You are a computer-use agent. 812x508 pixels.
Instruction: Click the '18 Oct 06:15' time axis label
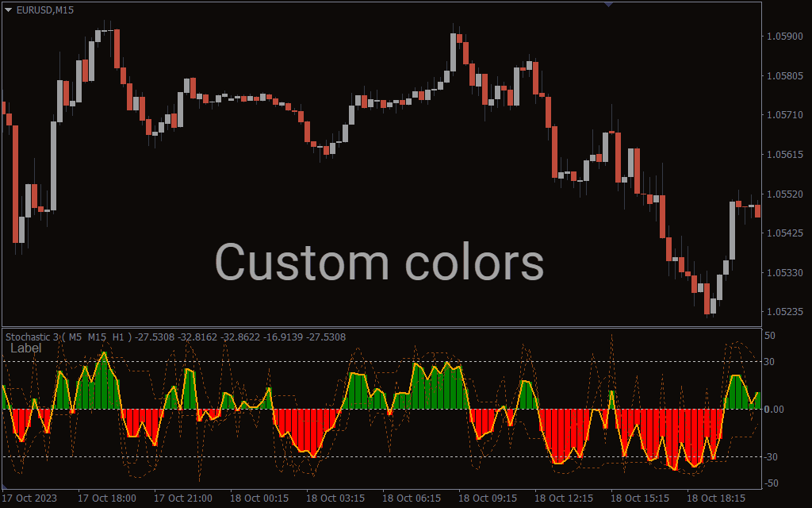click(412, 498)
